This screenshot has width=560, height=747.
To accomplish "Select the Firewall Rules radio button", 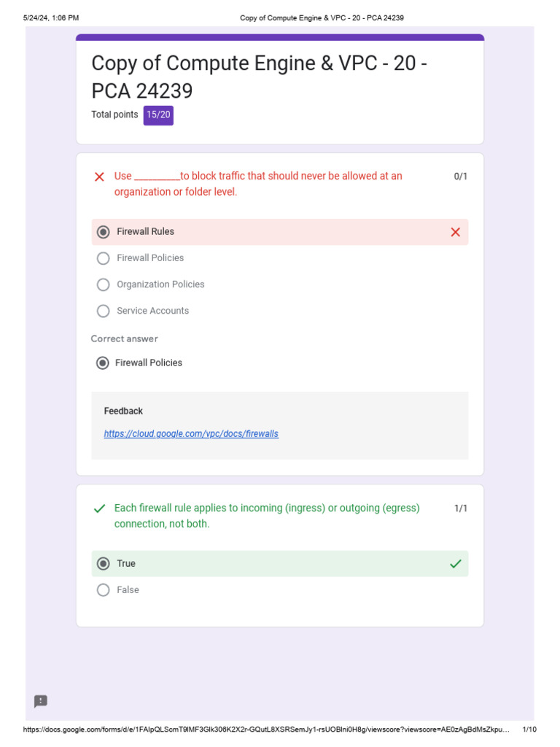I will click(104, 232).
